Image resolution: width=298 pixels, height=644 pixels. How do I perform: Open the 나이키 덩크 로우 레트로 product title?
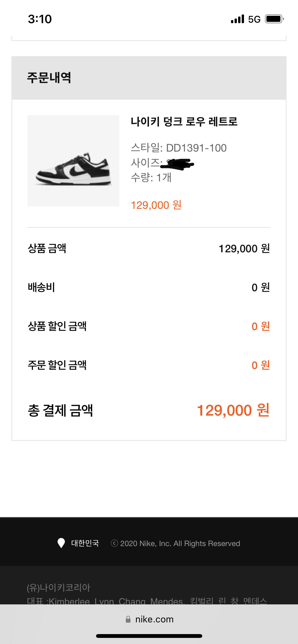[184, 122]
